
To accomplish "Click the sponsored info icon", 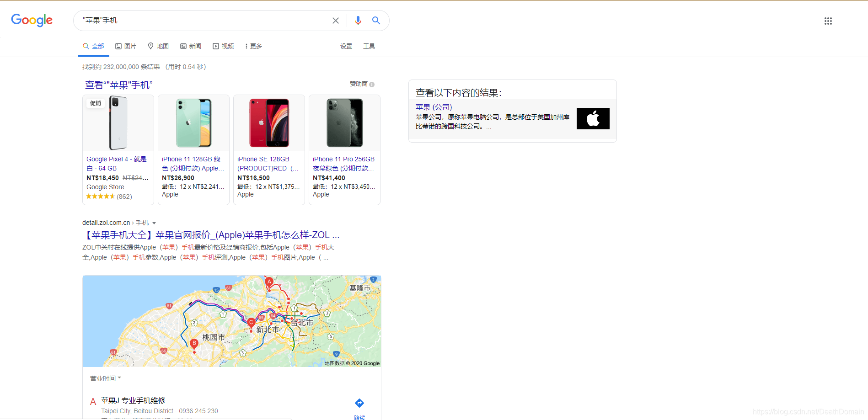I will (372, 85).
